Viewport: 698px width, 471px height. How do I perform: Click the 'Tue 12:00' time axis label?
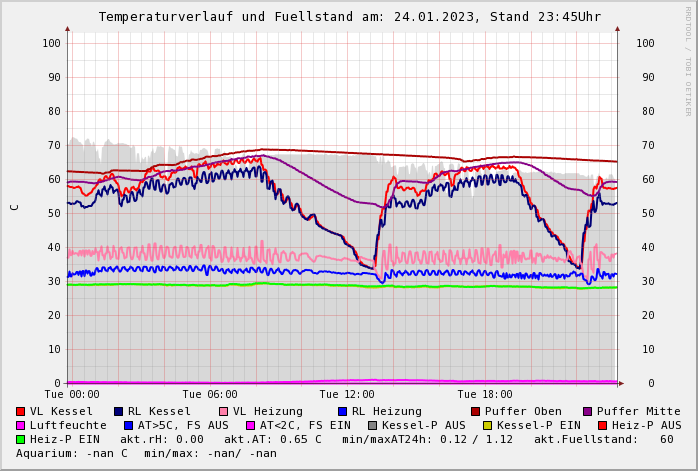pyautogui.click(x=347, y=395)
